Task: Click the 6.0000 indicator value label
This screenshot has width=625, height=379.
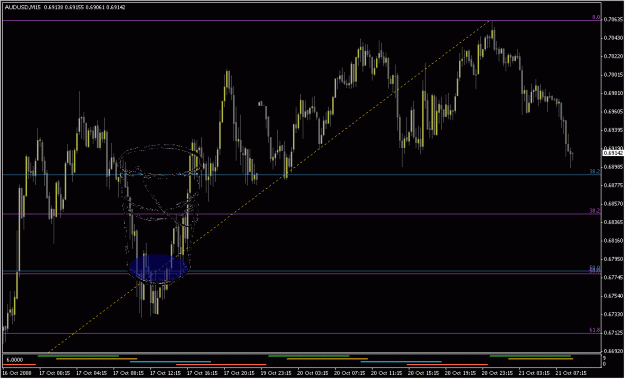Action: pyautogui.click(x=14, y=359)
